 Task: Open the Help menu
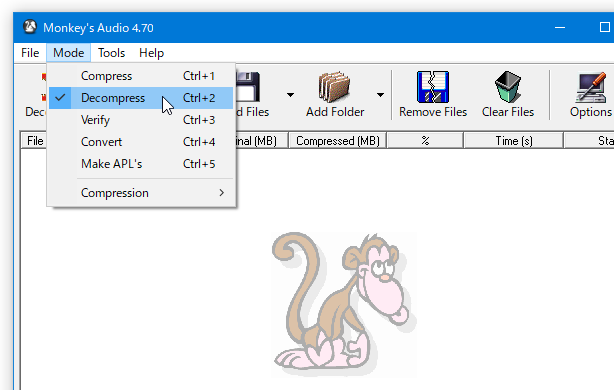click(151, 52)
